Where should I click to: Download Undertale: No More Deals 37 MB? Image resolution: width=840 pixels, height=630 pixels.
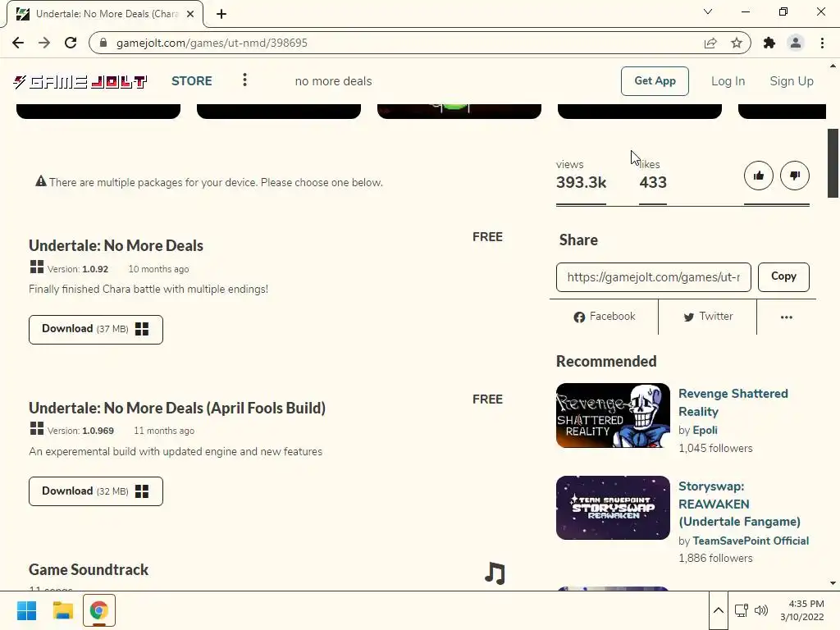click(96, 330)
